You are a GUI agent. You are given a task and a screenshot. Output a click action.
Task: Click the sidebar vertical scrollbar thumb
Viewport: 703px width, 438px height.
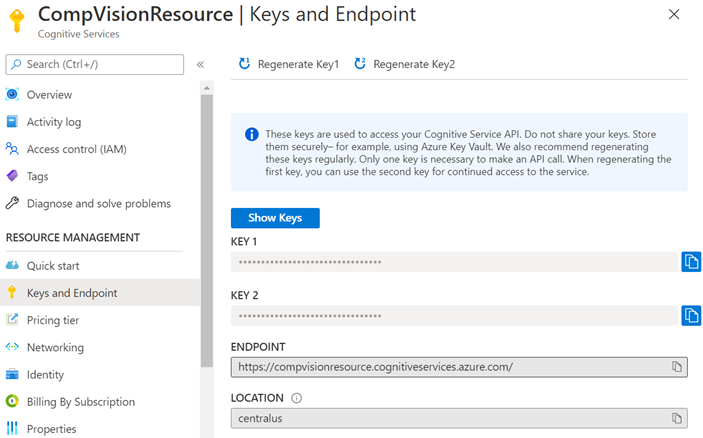207,231
